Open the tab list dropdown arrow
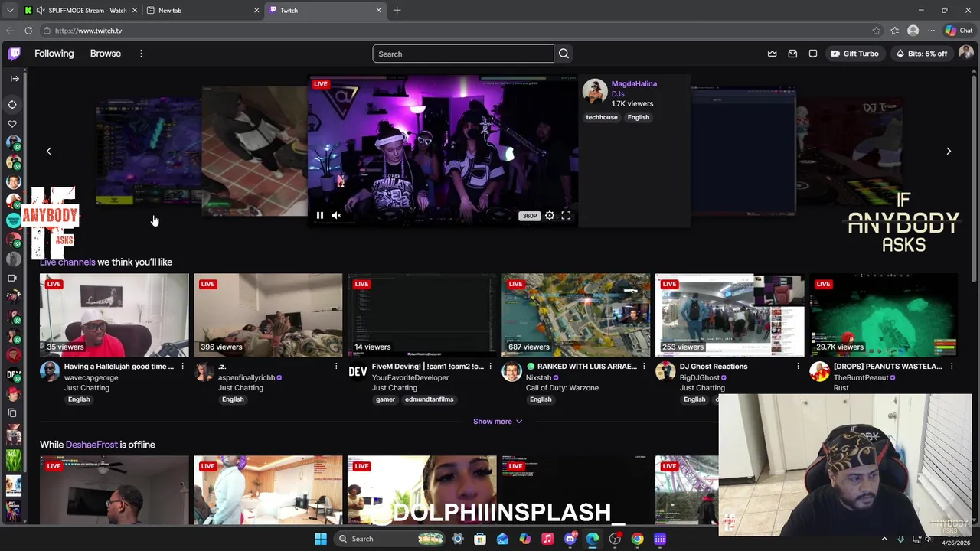This screenshot has width=980, height=551. coord(9,11)
